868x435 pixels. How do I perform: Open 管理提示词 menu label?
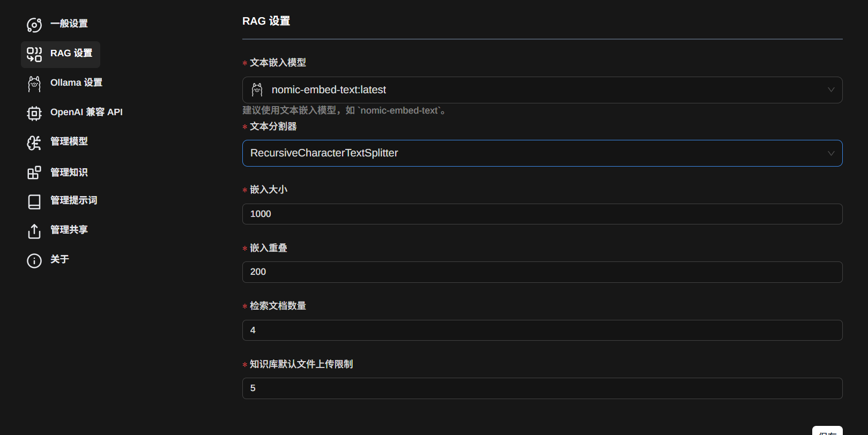tap(74, 200)
